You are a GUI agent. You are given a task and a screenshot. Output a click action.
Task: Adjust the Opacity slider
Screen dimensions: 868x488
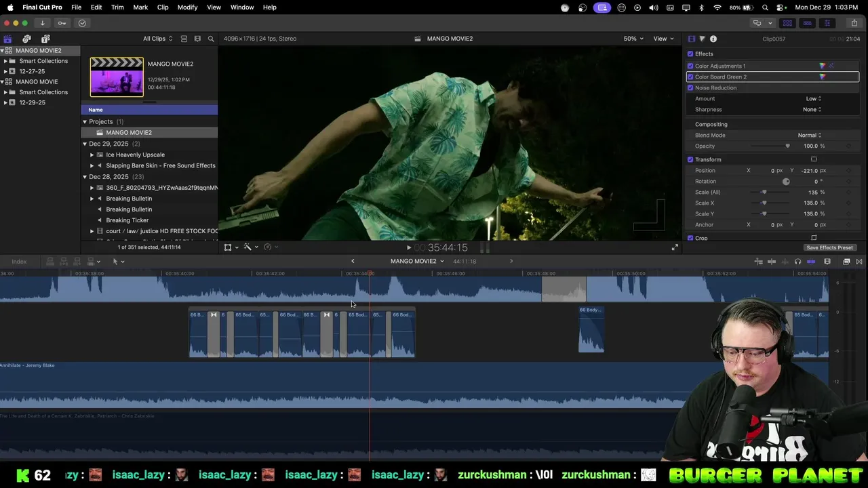(787, 146)
